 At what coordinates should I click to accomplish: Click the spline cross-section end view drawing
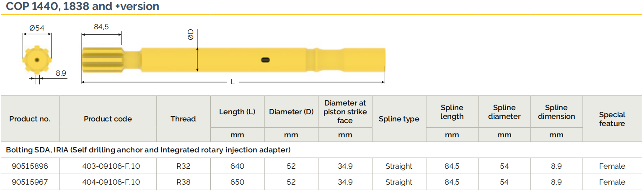click(x=37, y=60)
